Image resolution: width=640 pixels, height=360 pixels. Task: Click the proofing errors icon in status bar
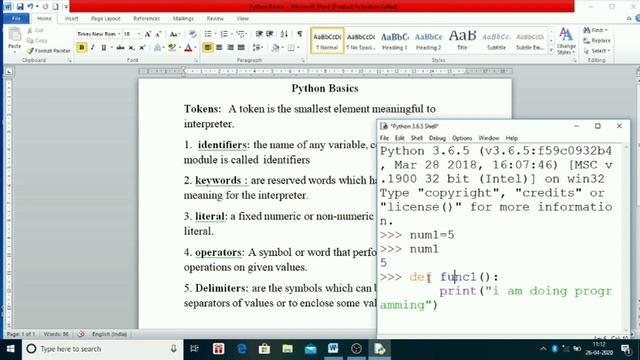81,334
